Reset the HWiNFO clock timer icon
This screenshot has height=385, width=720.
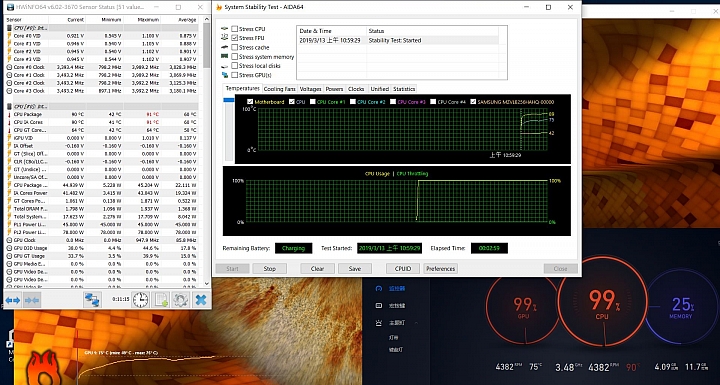140,300
